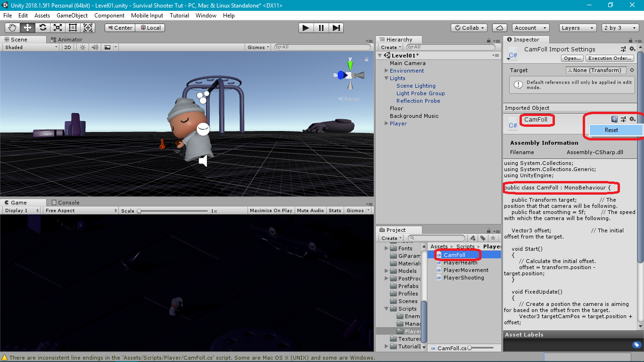Select the Rect transform tool

tap(73, 28)
